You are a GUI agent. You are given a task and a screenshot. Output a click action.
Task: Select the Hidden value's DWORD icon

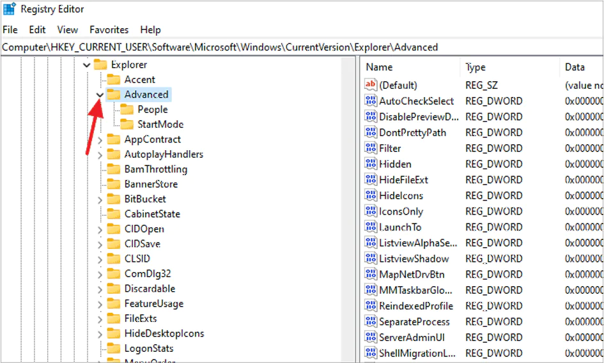(x=371, y=164)
